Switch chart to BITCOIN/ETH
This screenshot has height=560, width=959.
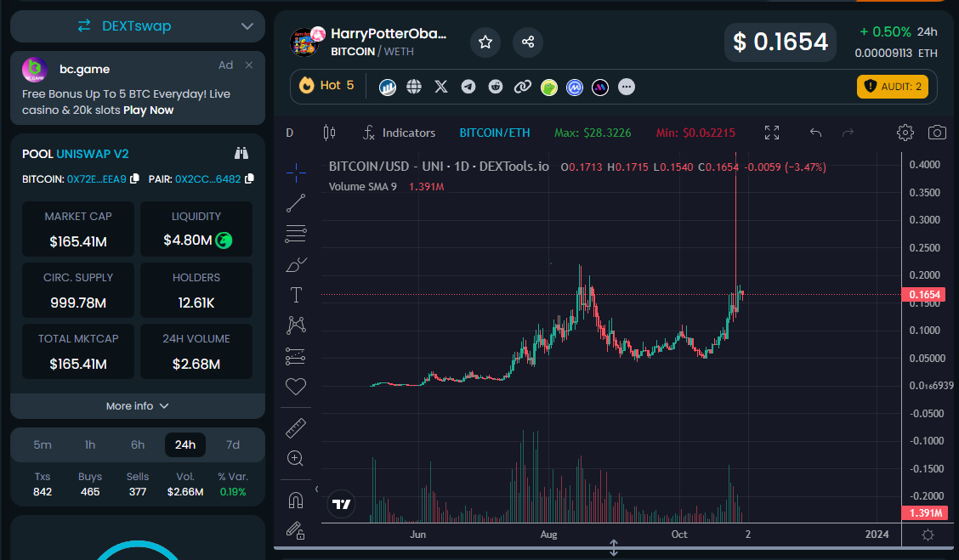[x=495, y=133]
